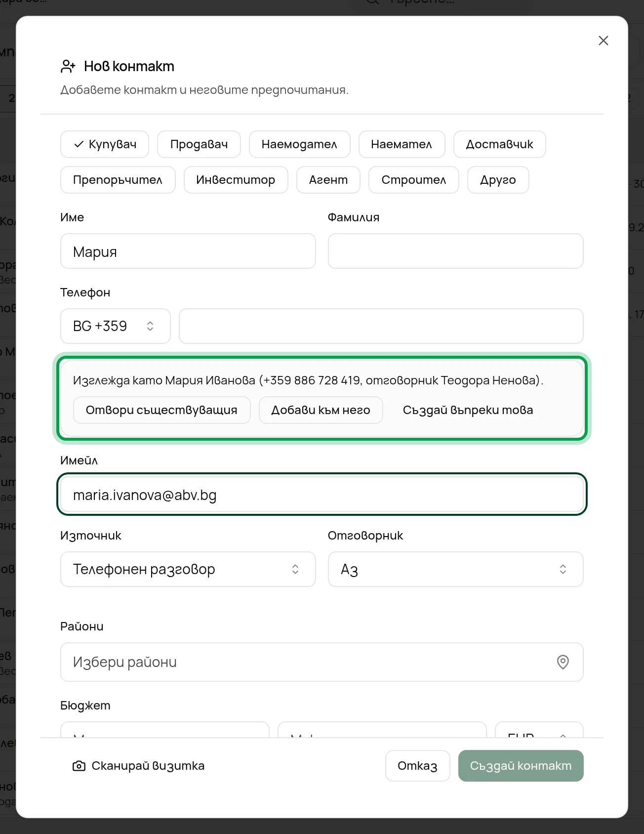
Task: Open the BG +359 country code dropdown
Action: pyautogui.click(x=116, y=326)
